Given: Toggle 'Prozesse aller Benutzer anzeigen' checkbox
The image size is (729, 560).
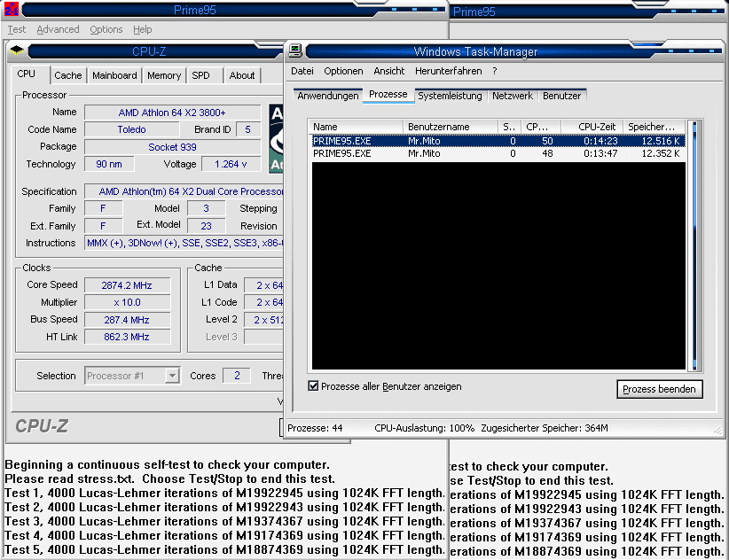Looking at the screenshot, I should pos(313,385).
